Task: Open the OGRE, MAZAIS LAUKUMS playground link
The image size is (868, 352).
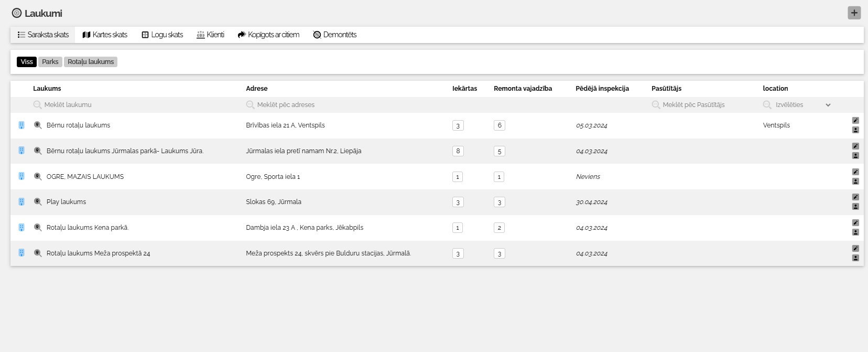Action: coord(85,177)
